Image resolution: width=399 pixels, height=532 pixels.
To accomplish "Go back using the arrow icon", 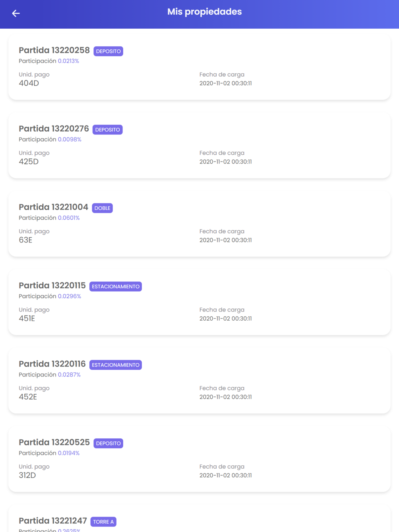I will point(16,14).
